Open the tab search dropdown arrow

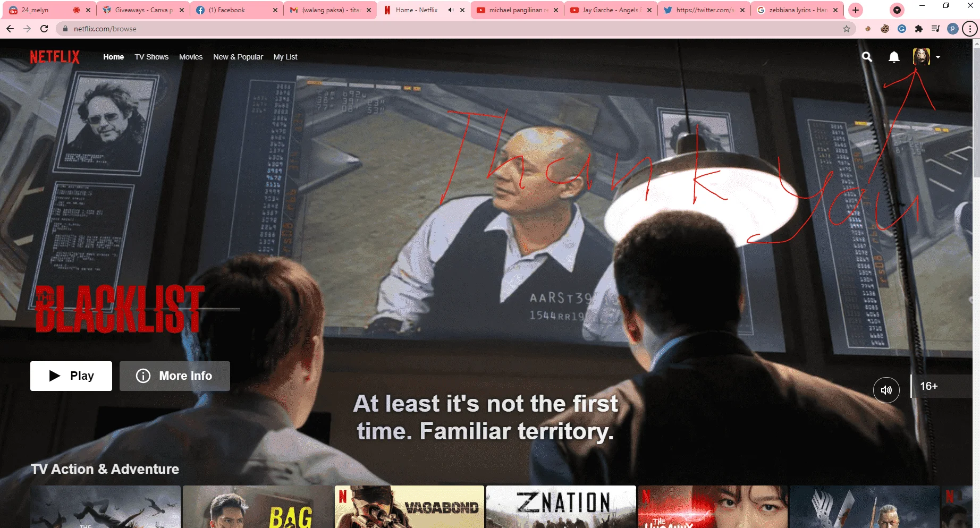pos(897,10)
